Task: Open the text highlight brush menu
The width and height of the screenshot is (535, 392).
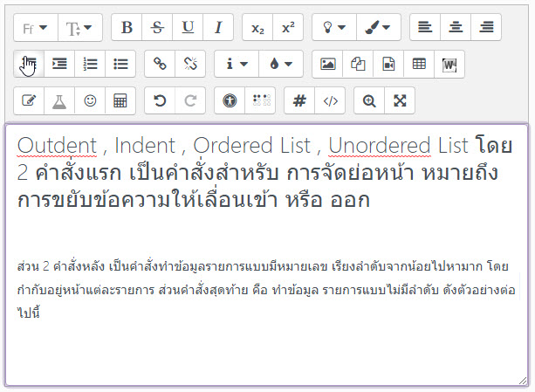Action: [x=380, y=27]
